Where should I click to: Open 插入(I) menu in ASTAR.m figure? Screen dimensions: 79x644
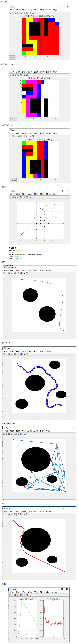[x=30, y=133]
